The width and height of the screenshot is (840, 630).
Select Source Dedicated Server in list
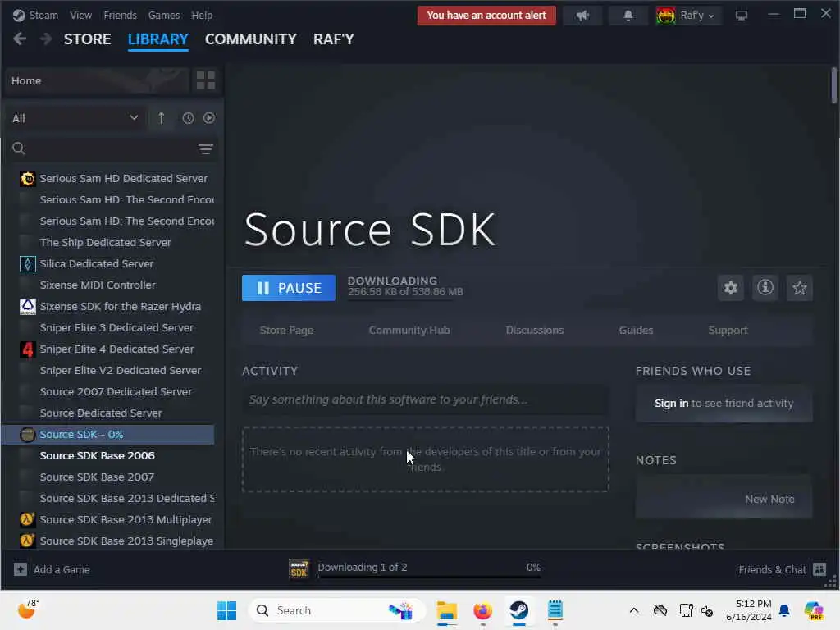[x=101, y=413]
